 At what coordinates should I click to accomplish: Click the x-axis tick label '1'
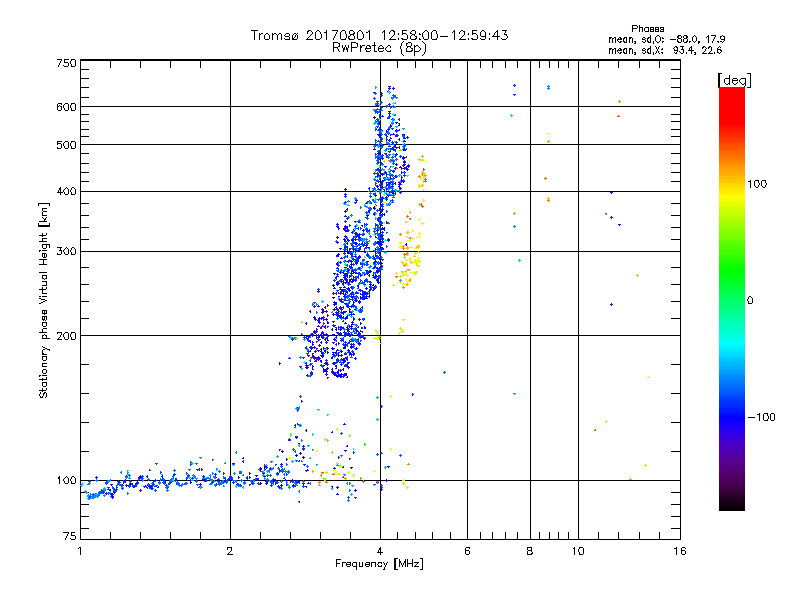click(x=80, y=551)
